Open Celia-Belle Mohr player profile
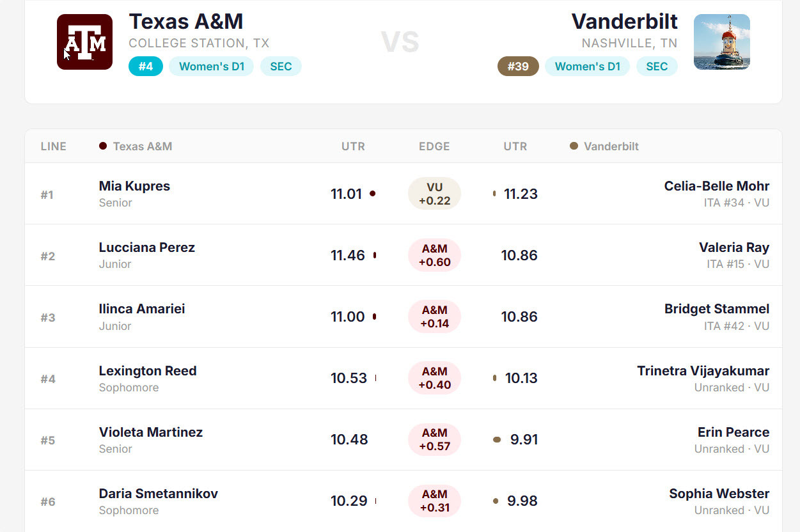 [716, 186]
